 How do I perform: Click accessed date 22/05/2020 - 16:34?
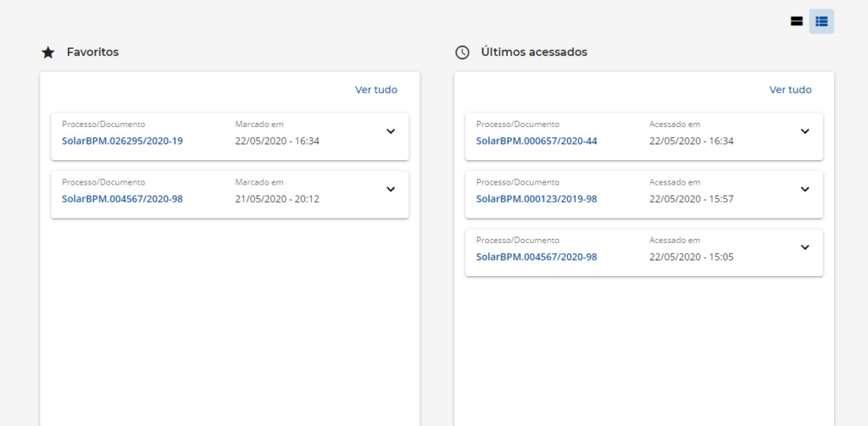pyautogui.click(x=692, y=141)
